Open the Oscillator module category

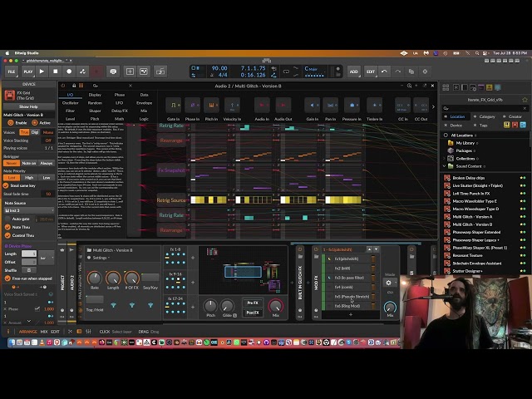tap(70, 103)
